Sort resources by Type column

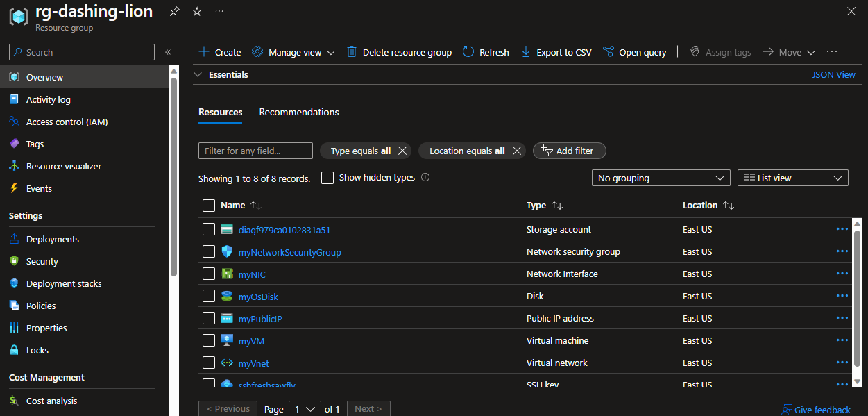(x=545, y=206)
